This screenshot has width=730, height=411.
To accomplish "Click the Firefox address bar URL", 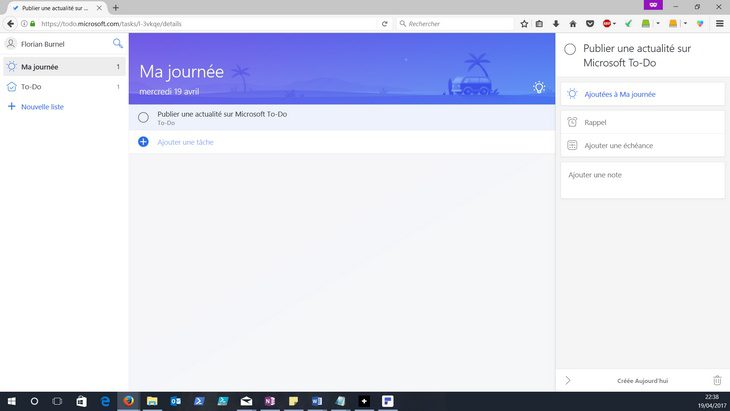I will point(111,24).
